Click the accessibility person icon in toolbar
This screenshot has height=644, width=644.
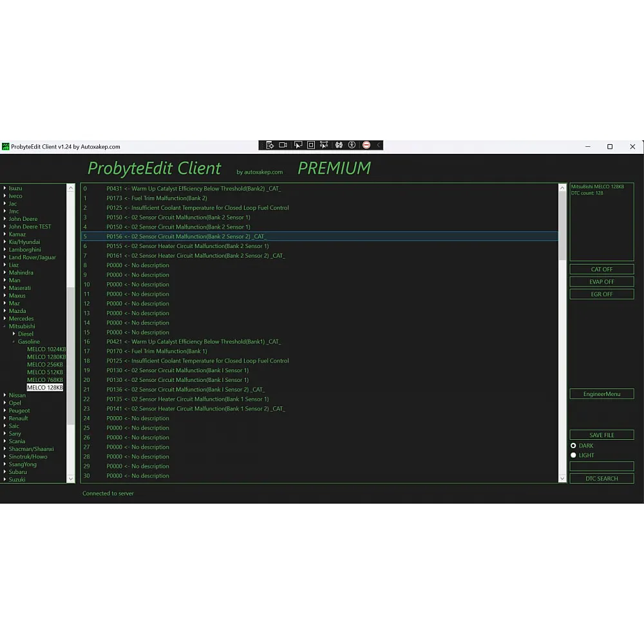pos(352,146)
